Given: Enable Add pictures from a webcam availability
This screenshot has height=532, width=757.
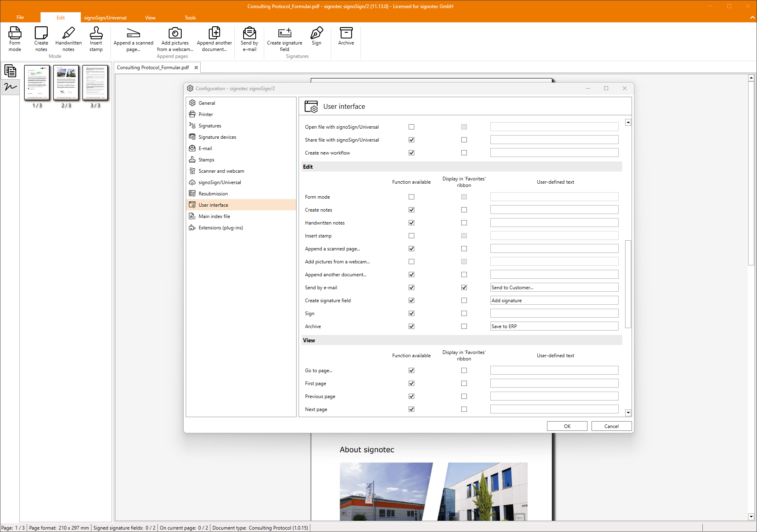Looking at the screenshot, I should point(411,262).
